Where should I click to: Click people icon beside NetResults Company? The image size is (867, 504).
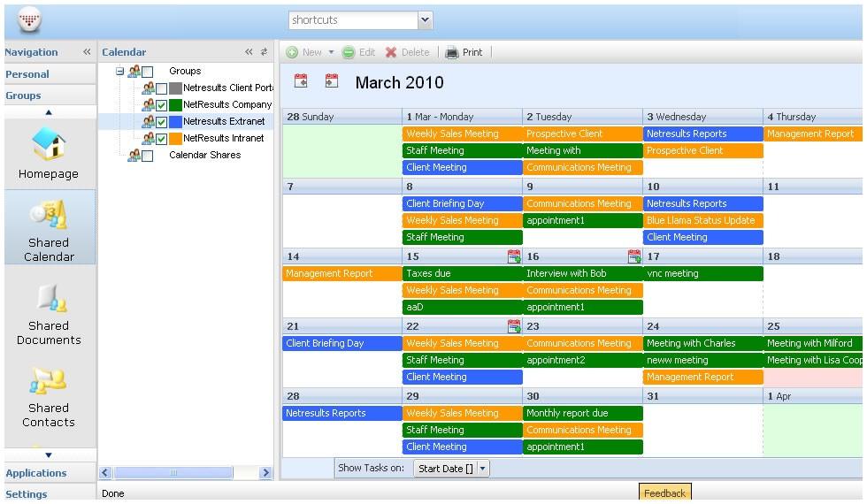coord(149,104)
